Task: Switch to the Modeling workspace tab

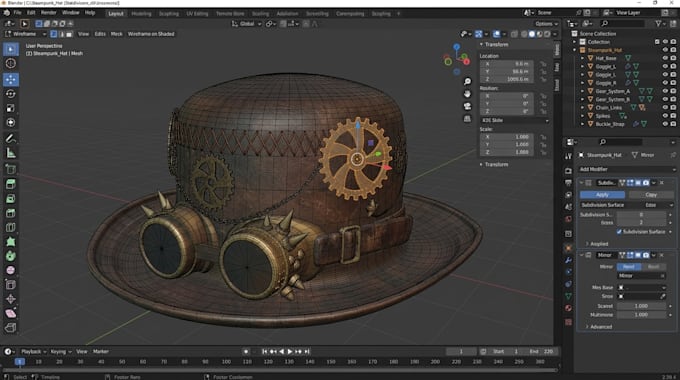Action: tap(141, 13)
